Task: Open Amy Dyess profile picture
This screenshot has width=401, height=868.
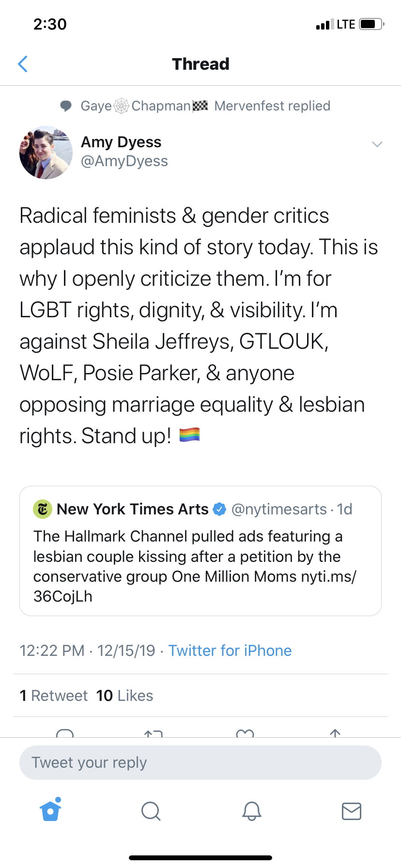Action: click(46, 153)
